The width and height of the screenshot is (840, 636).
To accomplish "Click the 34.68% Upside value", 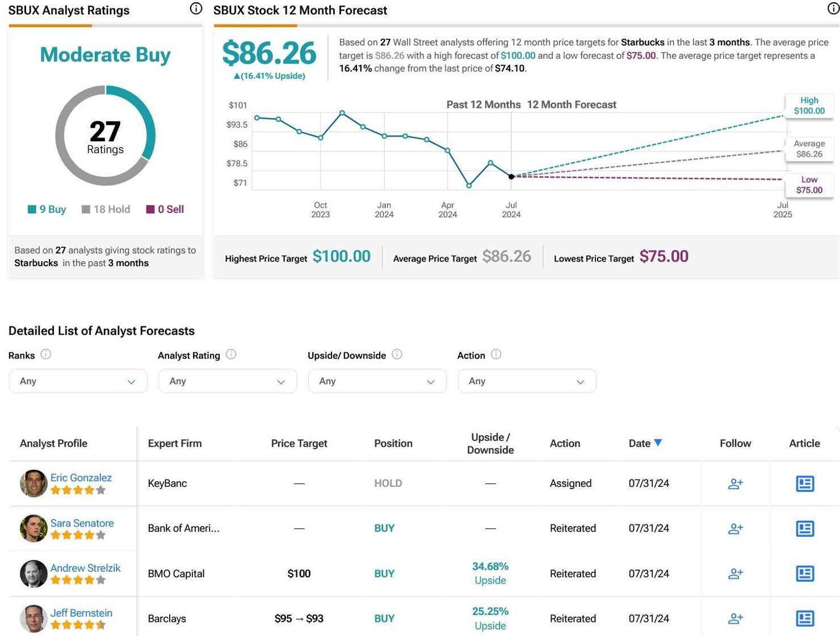I will pyautogui.click(x=490, y=573).
